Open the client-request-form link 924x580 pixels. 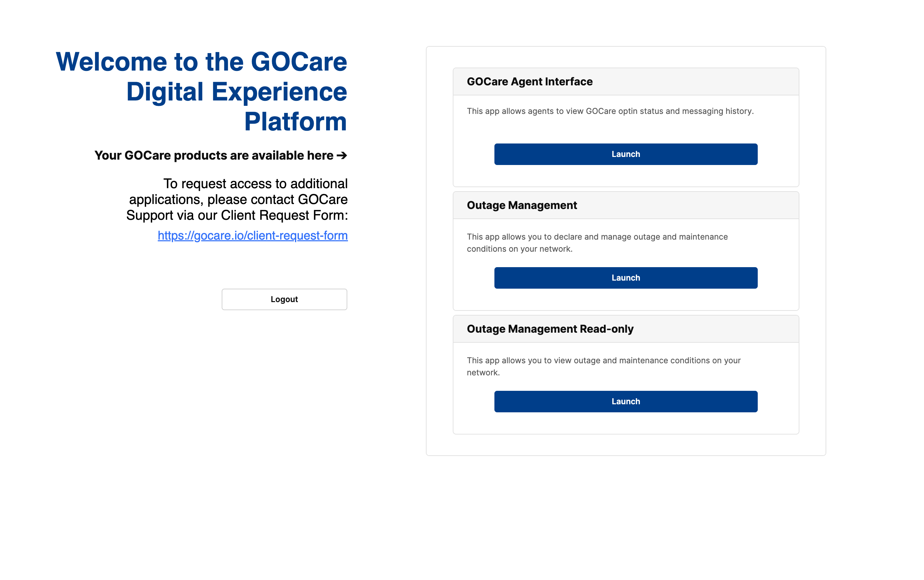pos(253,235)
